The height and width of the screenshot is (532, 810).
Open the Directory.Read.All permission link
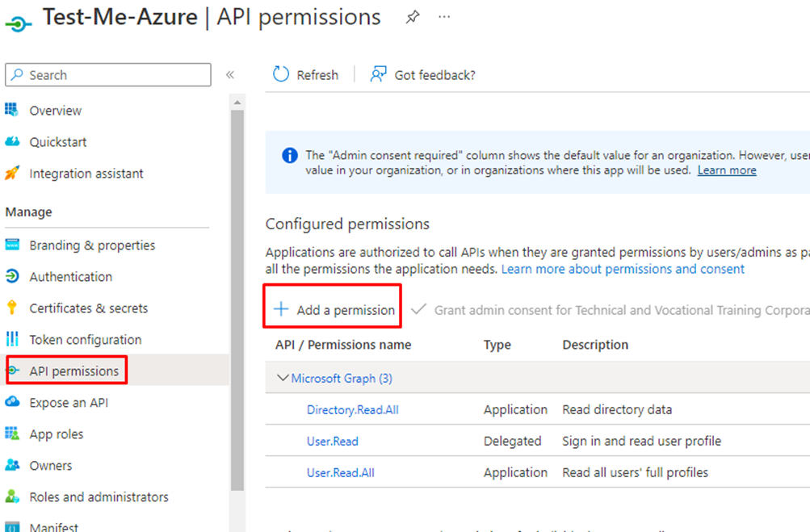point(352,410)
